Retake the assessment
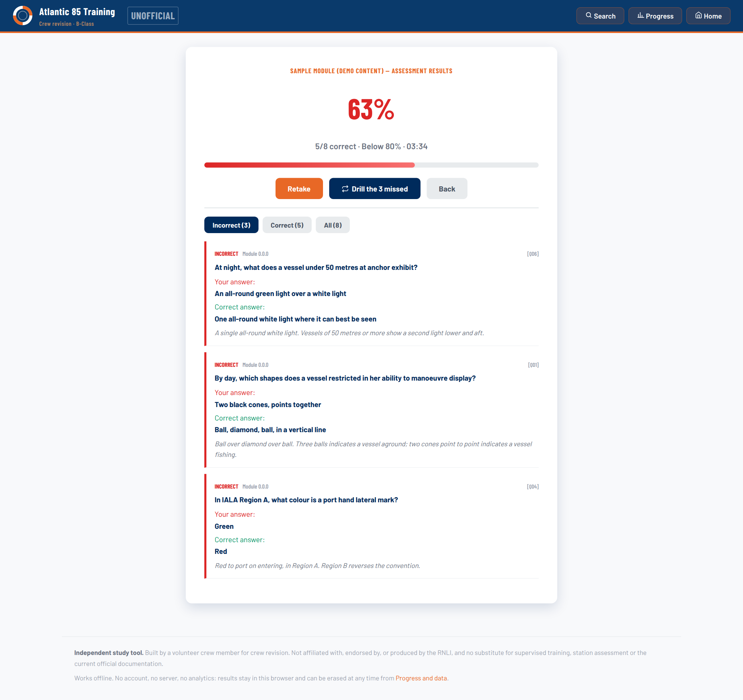Viewport: 743px width, 700px height. coord(299,189)
